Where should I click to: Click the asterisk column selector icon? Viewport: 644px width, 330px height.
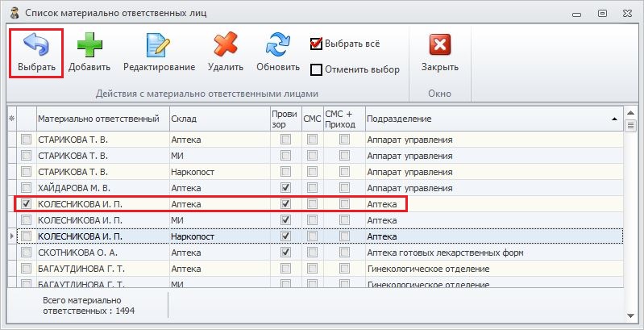[12, 119]
